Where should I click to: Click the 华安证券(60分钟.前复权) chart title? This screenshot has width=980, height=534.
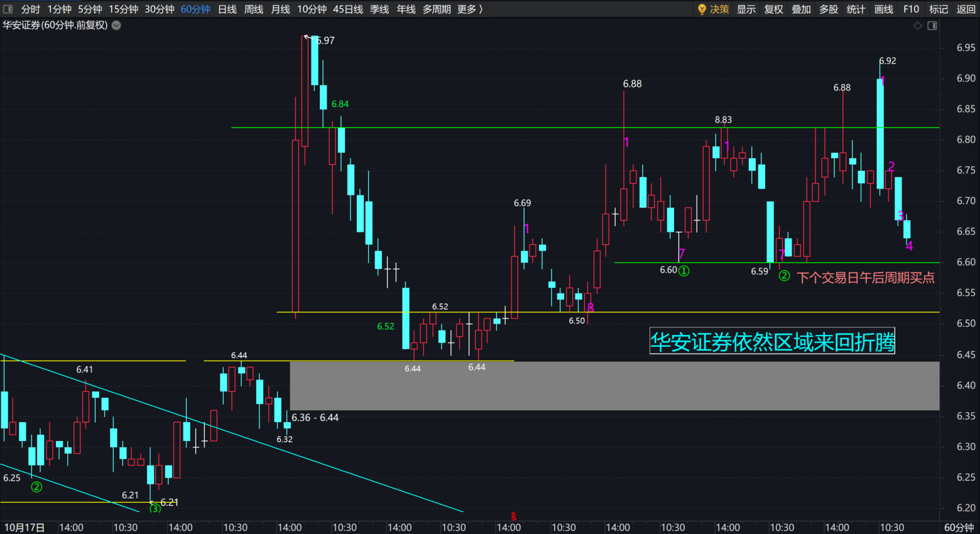point(55,25)
